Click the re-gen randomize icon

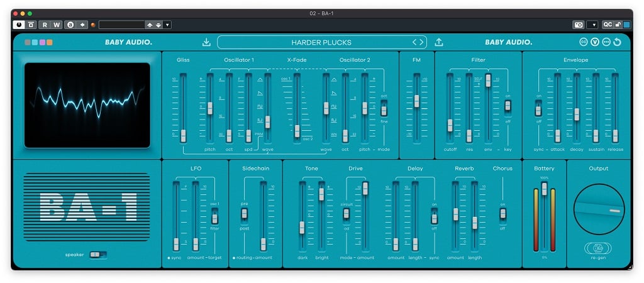pos(598,248)
